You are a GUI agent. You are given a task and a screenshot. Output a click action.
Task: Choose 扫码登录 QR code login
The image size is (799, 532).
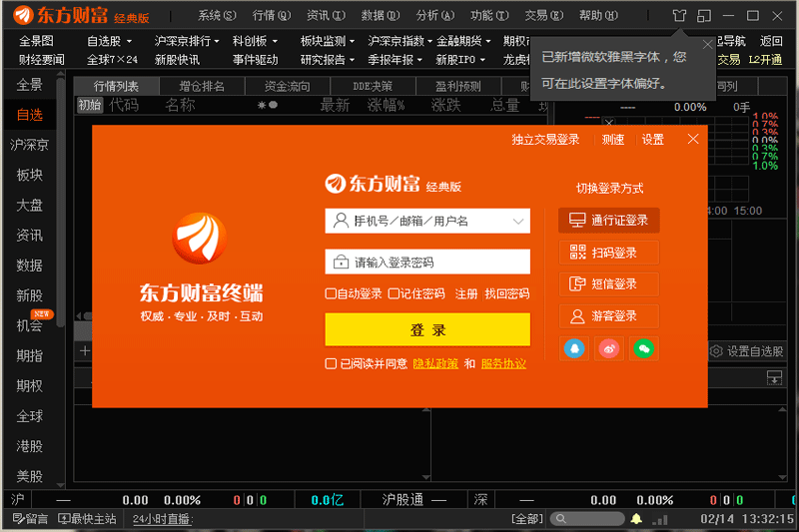[x=609, y=253]
